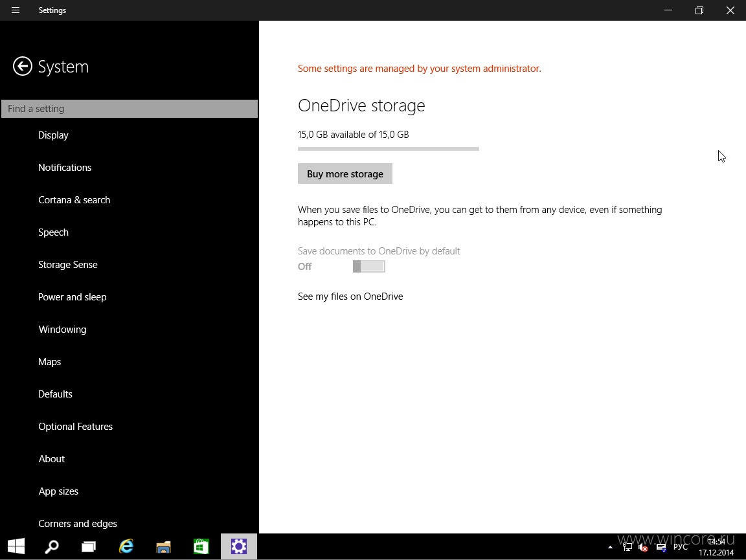
Task: Open taskbar Search magnifier
Action: tap(52, 546)
